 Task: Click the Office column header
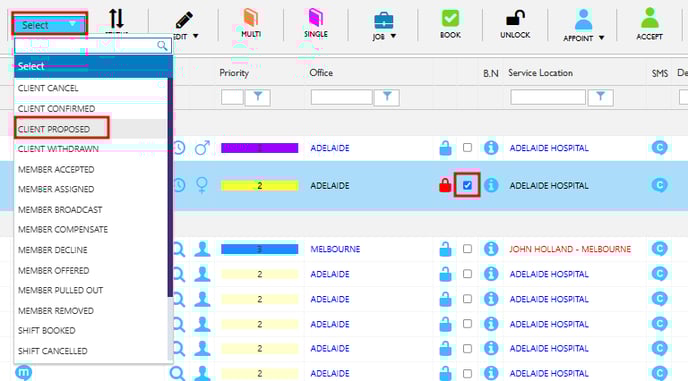(321, 73)
